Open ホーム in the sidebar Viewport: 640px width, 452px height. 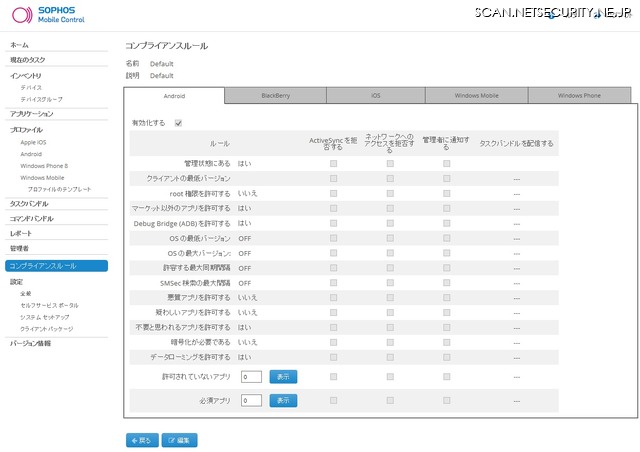point(19,46)
